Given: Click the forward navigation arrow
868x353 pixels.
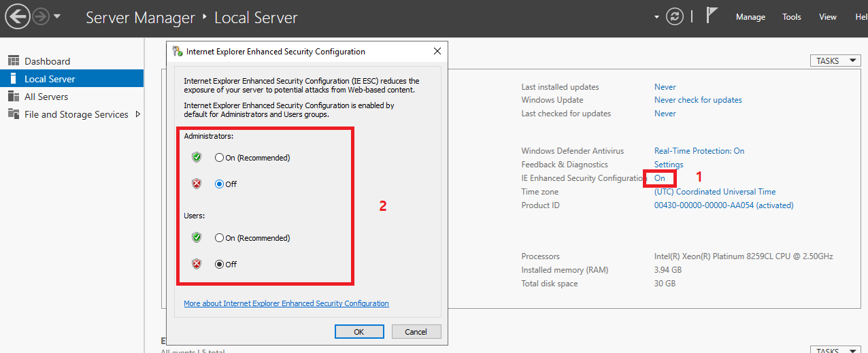Looking at the screenshot, I should (41, 17).
